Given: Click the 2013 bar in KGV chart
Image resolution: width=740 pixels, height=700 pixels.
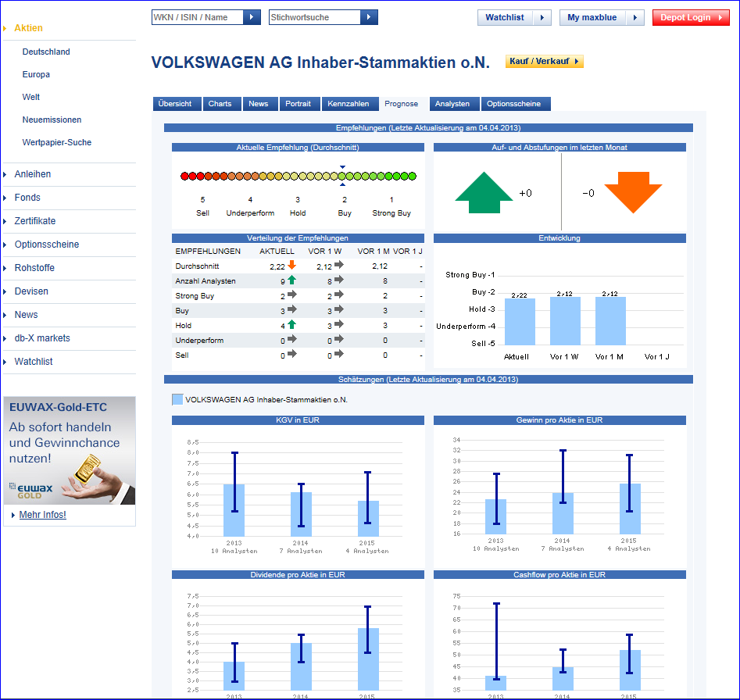Looking at the screenshot, I should pyautogui.click(x=234, y=510).
